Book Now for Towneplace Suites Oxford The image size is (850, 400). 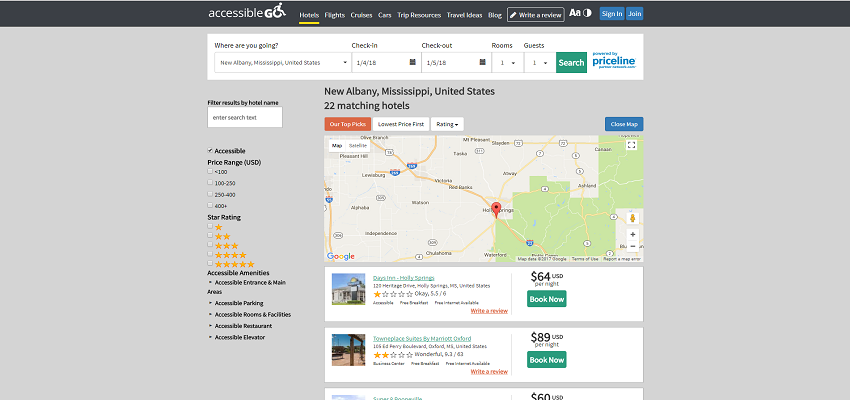click(x=546, y=359)
